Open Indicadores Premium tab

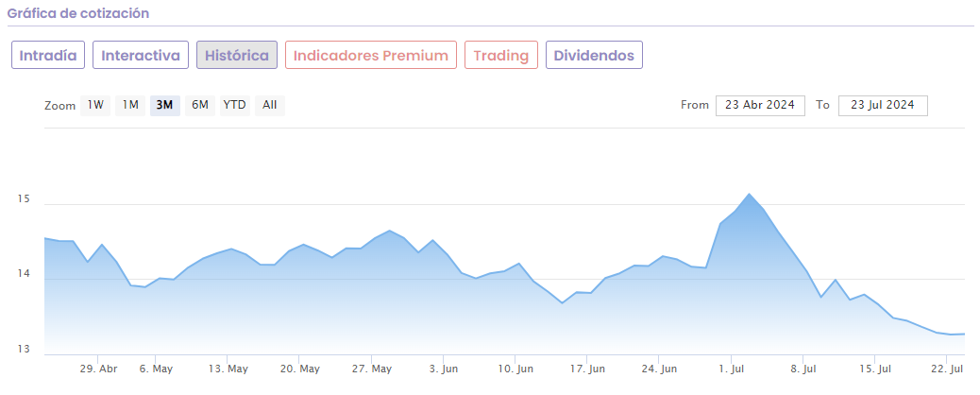tap(371, 56)
